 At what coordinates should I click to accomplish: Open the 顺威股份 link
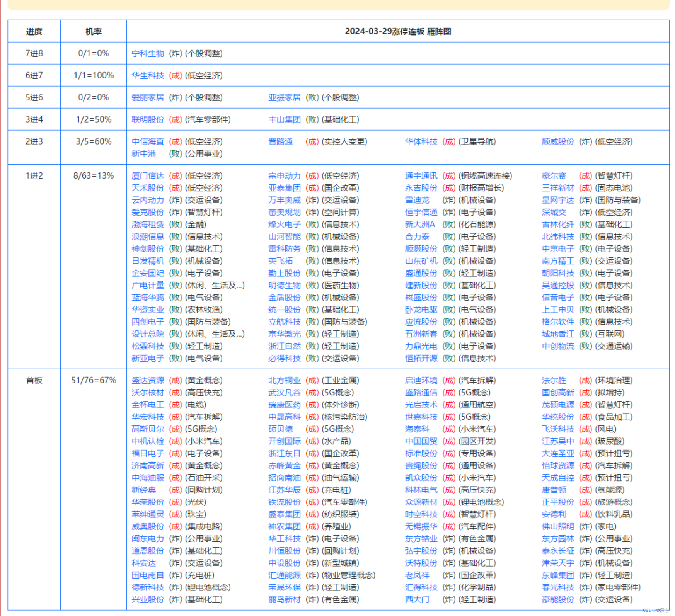pos(558,141)
